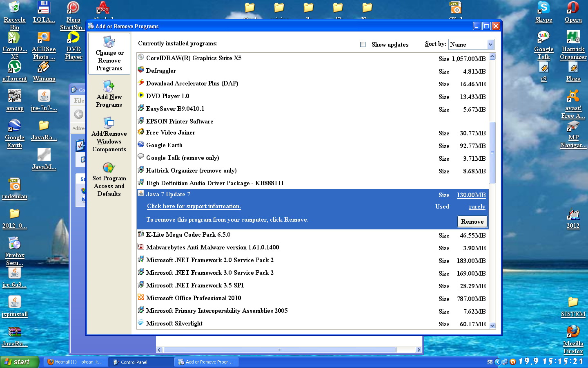Click K-Lite Mega Codec Pack icon
Screen dimensions: 588x368
[x=141, y=234]
